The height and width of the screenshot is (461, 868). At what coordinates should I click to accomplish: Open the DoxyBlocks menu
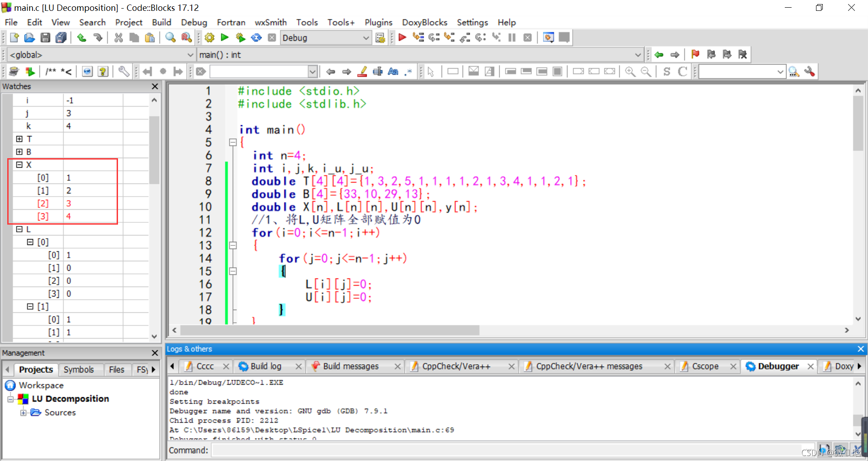click(425, 22)
